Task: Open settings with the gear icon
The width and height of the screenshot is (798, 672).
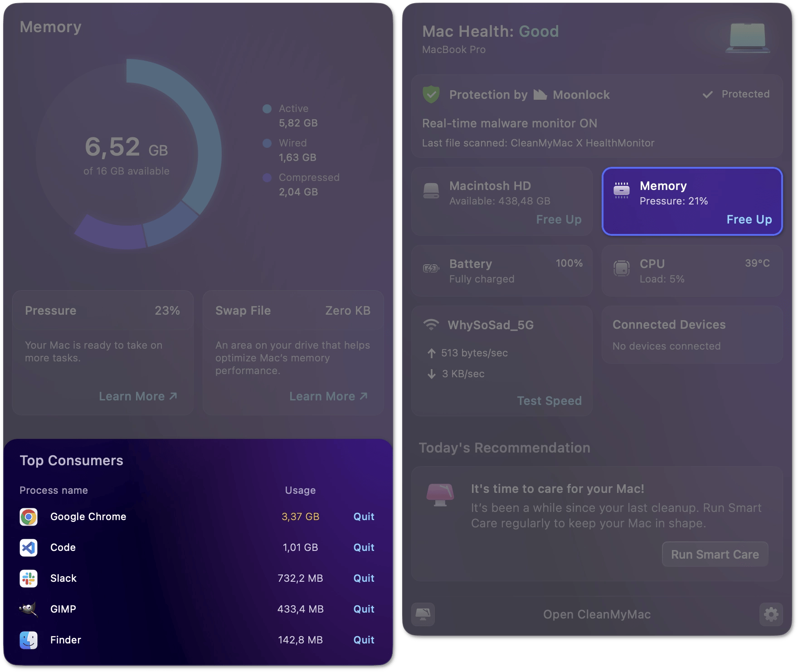Action: [771, 614]
